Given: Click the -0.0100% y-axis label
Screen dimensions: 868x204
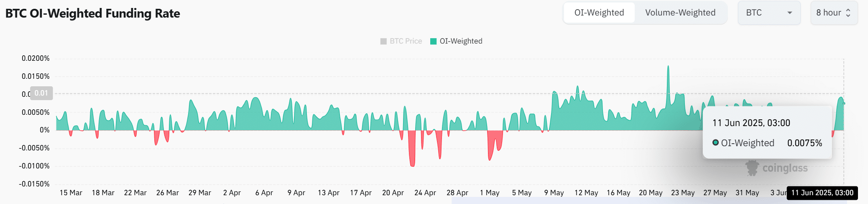Looking at the screenshot, I should (x=34, y=166).
